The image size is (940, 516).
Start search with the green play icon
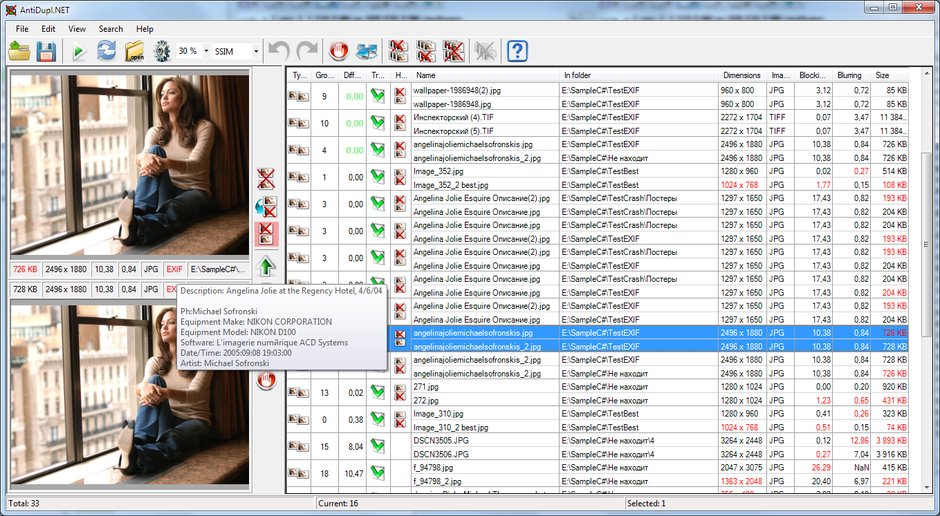pyautogui.click(x=78, y=52)
